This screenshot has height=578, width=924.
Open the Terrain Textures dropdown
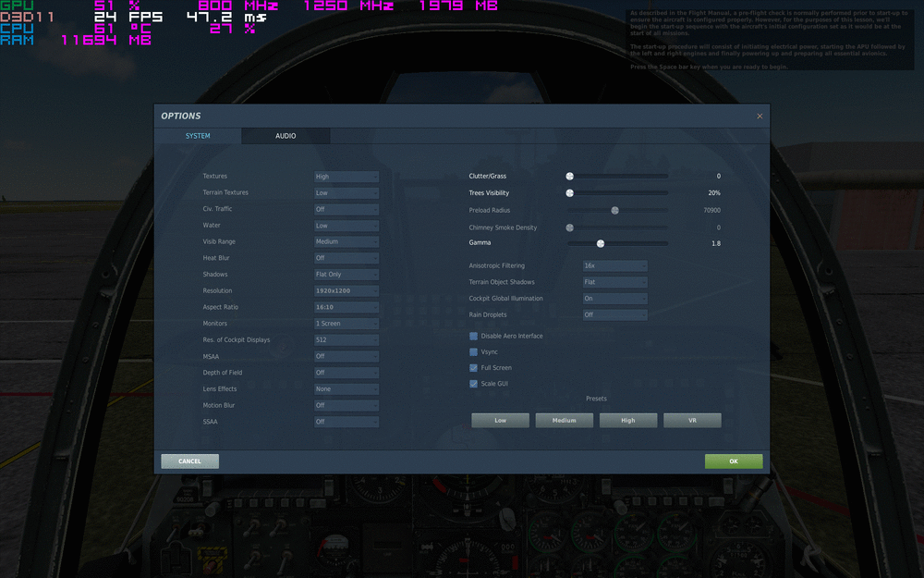click(x=346, y=192)
